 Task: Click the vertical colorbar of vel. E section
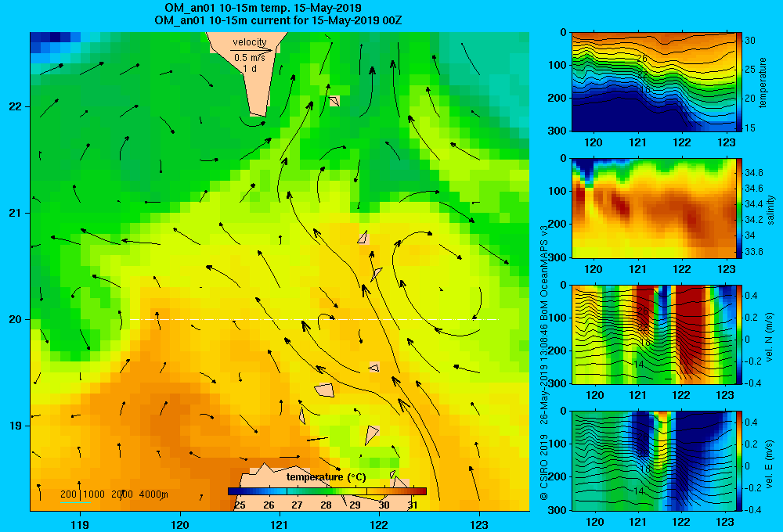[x=740, y=461]
